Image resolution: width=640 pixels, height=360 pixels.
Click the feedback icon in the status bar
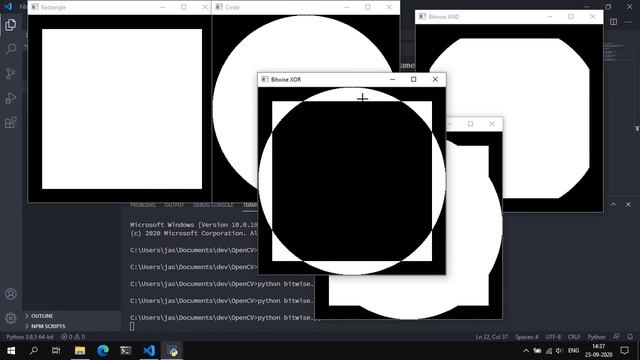coord(616,337)
